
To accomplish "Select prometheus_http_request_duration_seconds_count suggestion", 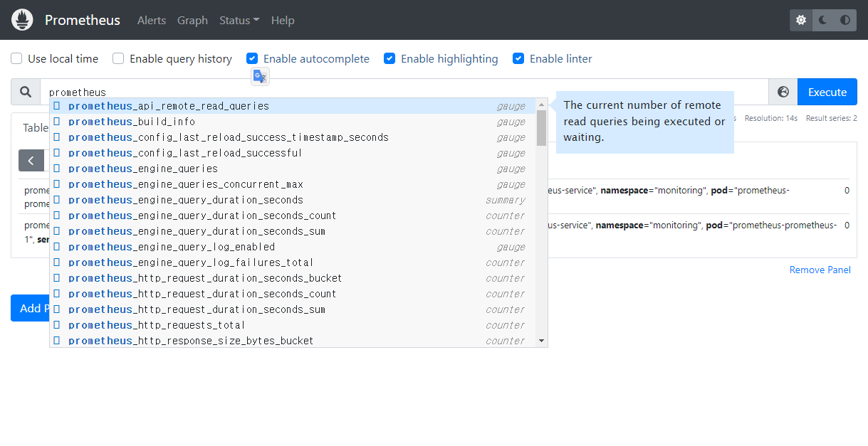I will coord(293,294).
